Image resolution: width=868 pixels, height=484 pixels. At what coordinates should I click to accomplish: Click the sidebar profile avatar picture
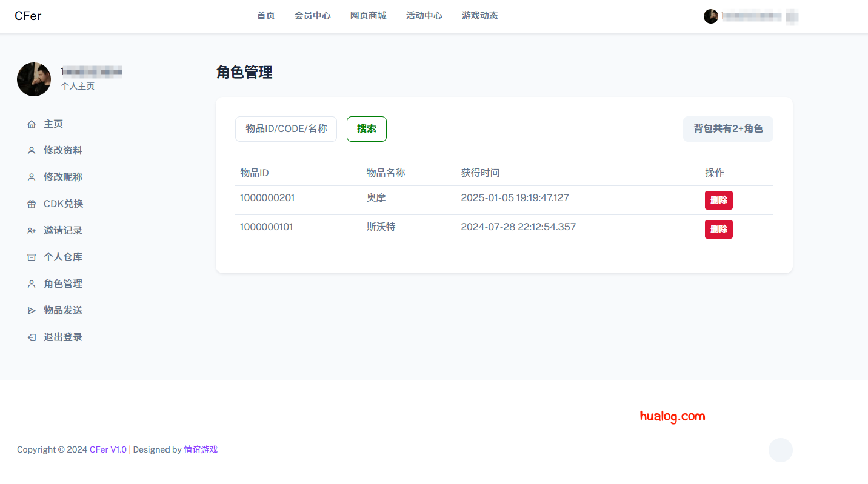34,79
